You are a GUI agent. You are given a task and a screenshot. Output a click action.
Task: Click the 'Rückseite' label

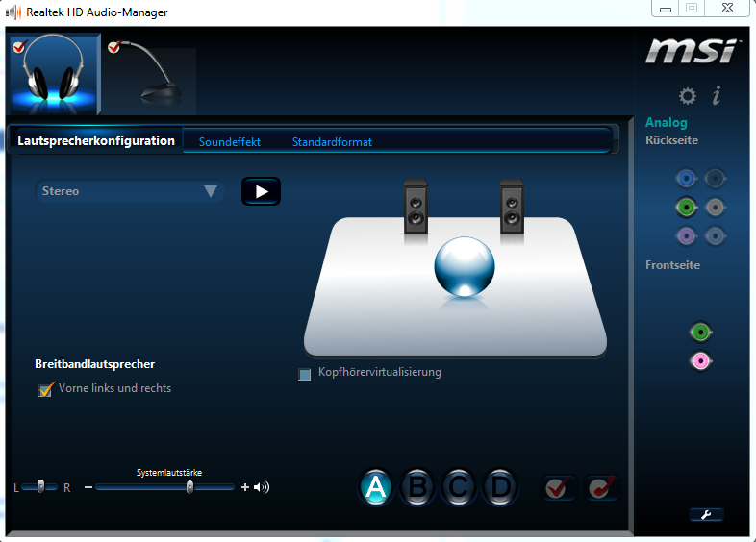coord(671,140)
